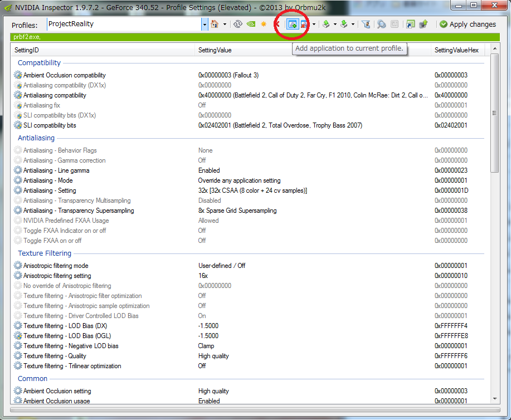Select the Texture Filtering group header

(x=45, y=253)
